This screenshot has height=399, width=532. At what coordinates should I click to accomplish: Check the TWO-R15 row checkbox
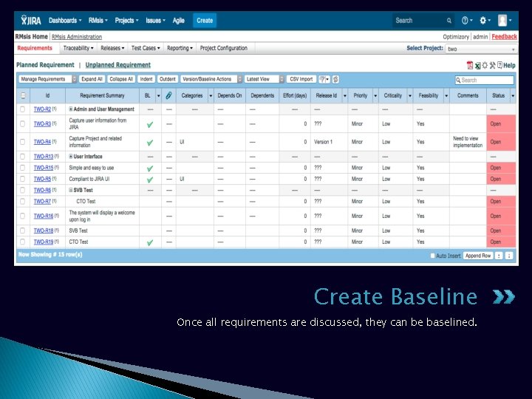tap(22, 168)
